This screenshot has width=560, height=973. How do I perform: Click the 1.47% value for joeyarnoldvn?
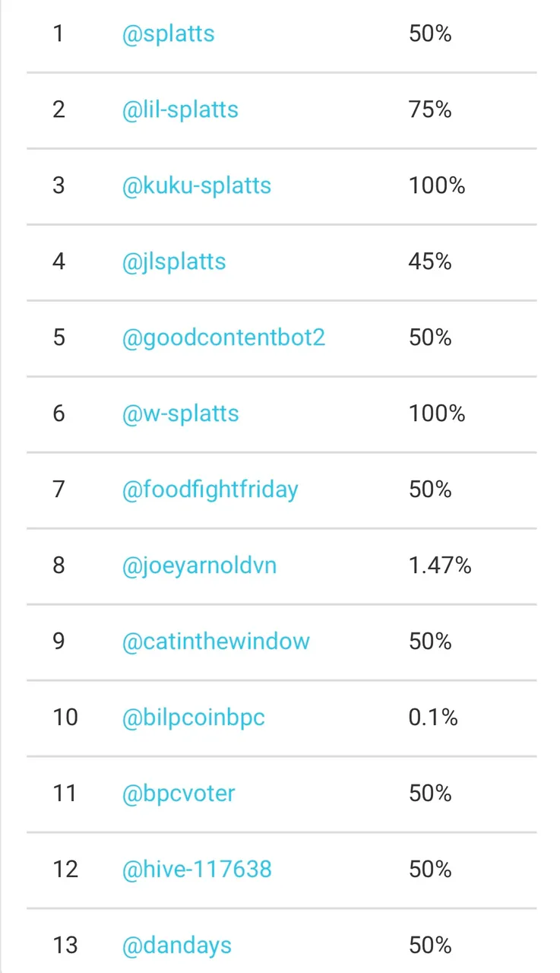(440, 566)
